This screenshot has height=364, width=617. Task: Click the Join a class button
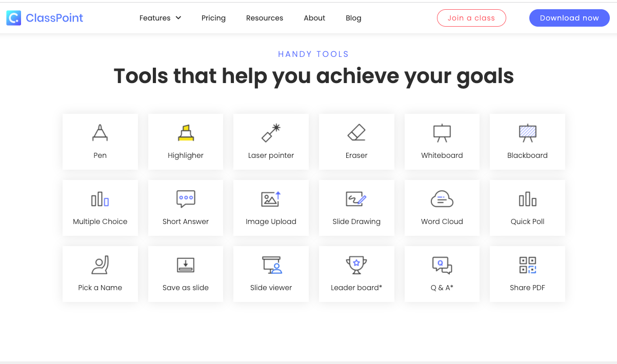pos(471,18)
